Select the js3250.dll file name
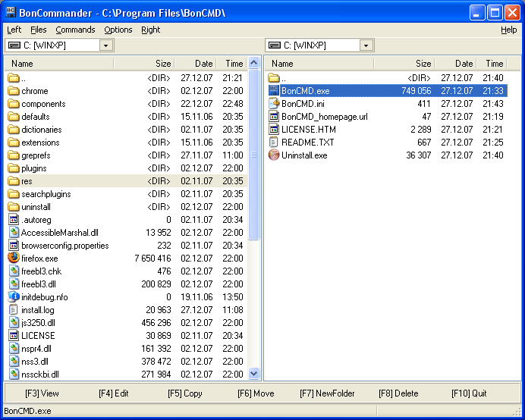Viewport: 525px width, 420px height. (x=38, y=323)
